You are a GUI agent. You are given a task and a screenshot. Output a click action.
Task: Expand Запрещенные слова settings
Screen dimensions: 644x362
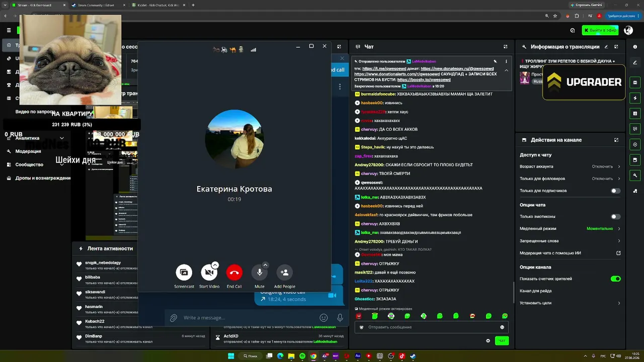(570, 241)
